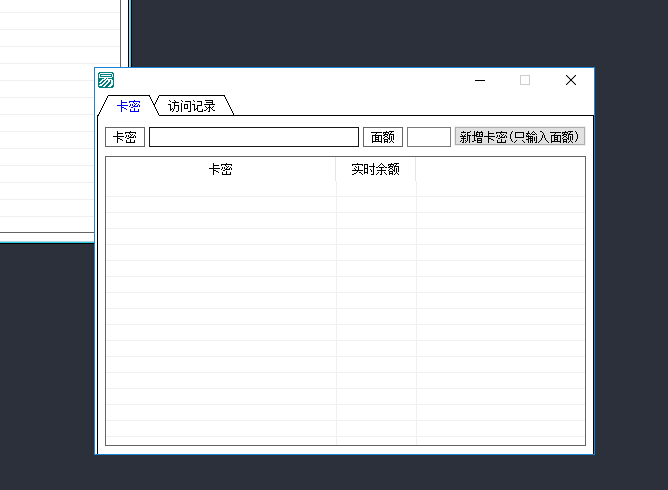668x490 pixels.
Task: Minimize the card key window
Action: [x=480, y=81]
